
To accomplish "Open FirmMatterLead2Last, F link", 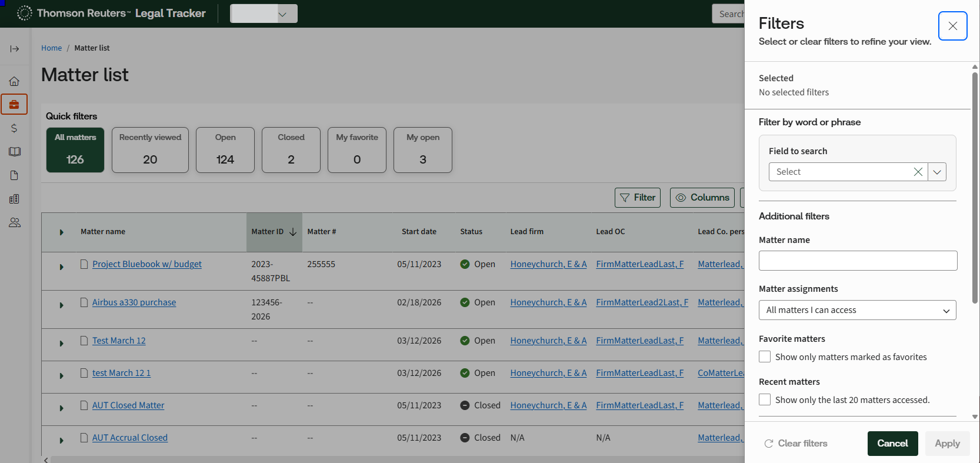I will [x=642, y=302].
